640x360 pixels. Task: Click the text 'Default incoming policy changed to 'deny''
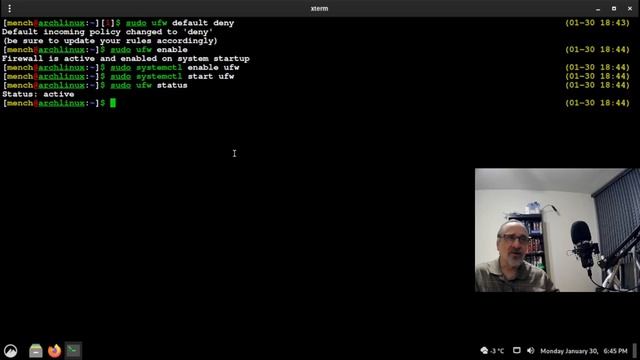(x=107, y=32)
